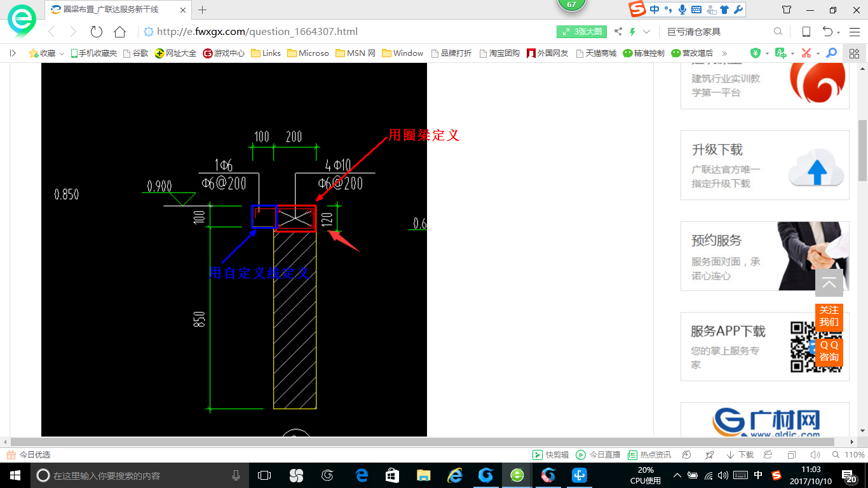
Task: Open the 精准控制 bookmark
Action: click(x=644, y=53)
